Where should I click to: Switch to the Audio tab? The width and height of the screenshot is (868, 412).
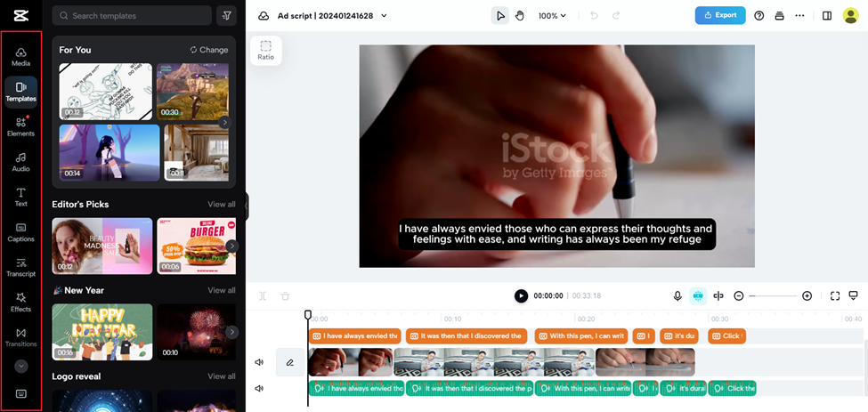[x=20, y=162]
